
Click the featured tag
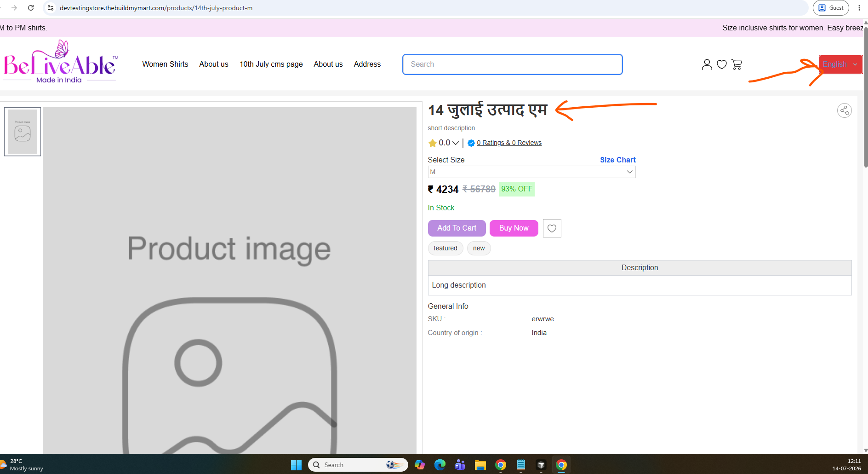pos(445,249)
